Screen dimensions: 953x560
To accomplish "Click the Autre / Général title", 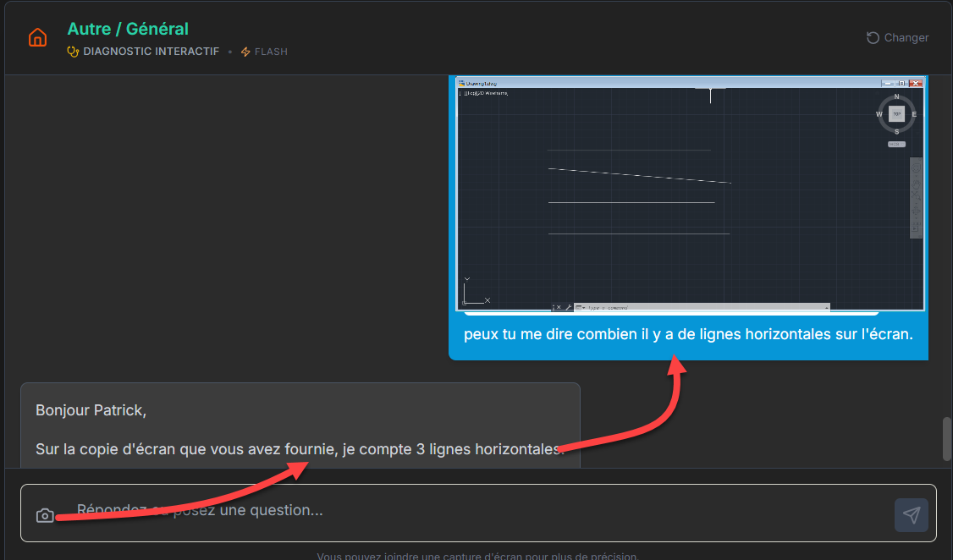I will click(x=128, y=30).
